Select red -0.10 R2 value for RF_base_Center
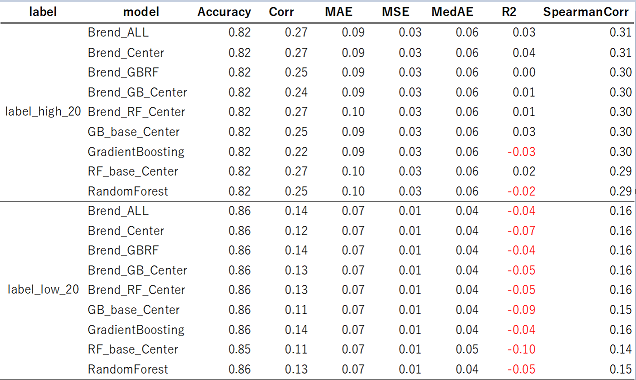 point(521,349)
